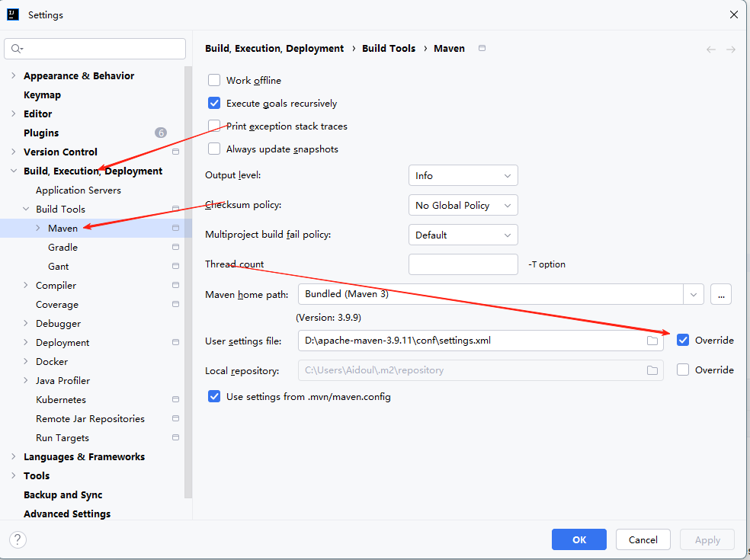Click the forward navigation arrow
The image size is (750, 560).
tap(730, 50)
